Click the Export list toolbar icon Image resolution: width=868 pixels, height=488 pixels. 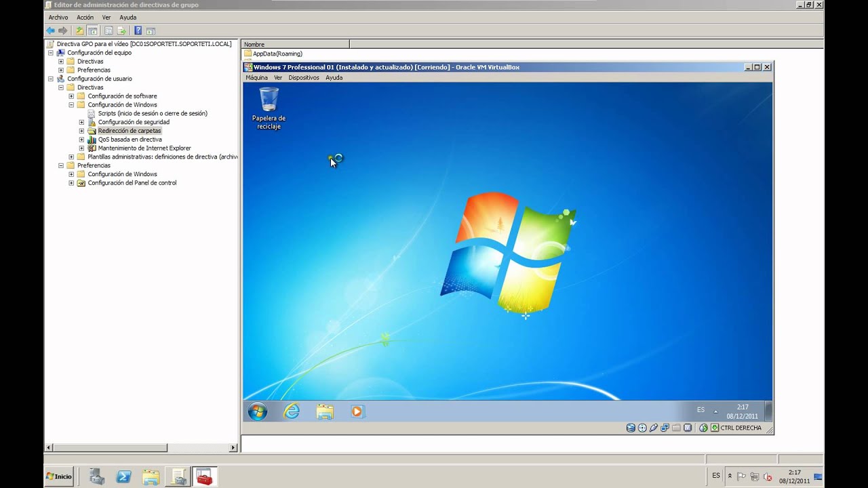pyautogui.click(x=121, y=30)
